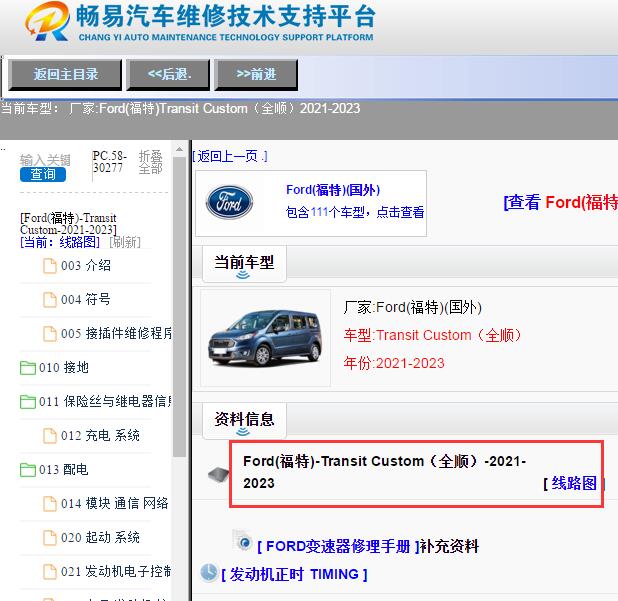
Task: Select tree item 004 符号
Action: [x=86, y=300]
